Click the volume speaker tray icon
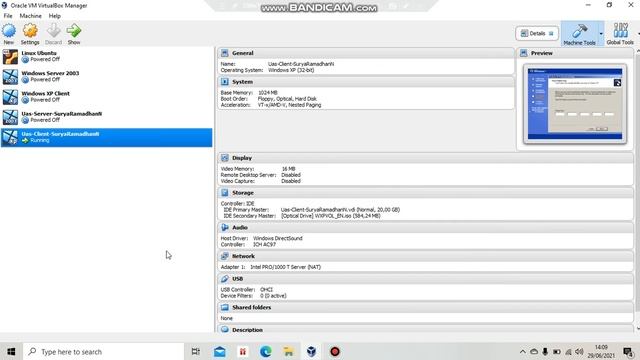This screenshot has width=640, height=360. click(579, 351)
